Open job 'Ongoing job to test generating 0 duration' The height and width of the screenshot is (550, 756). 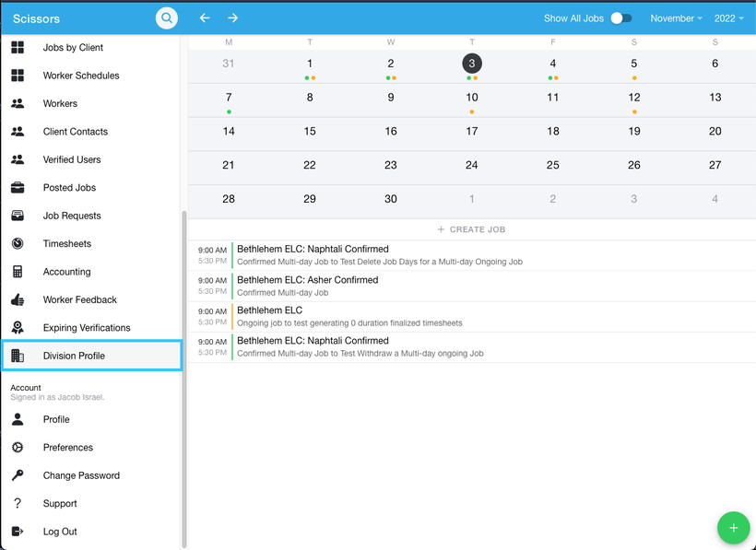pos(471,316)
